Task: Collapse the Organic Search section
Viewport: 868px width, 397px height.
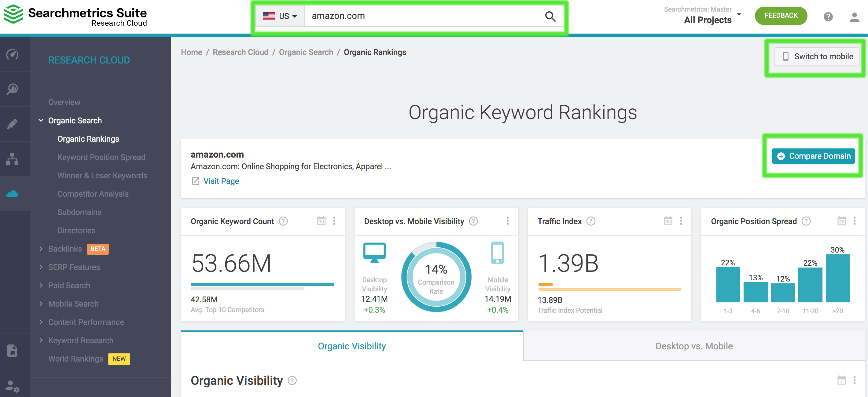Action: coord(41,121)
